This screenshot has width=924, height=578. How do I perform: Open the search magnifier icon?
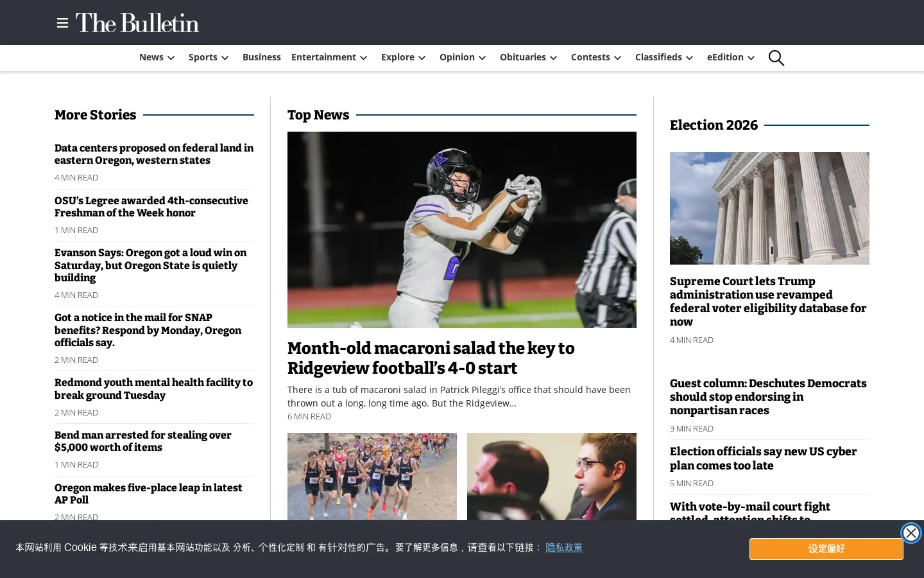pyautogui.click(x=776, y=58)
